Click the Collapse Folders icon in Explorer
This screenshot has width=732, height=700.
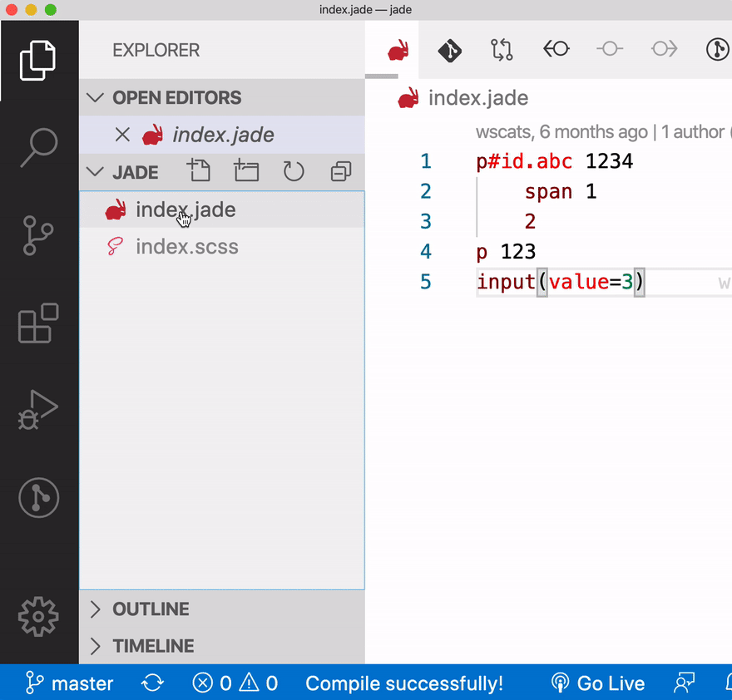point(340,171)
